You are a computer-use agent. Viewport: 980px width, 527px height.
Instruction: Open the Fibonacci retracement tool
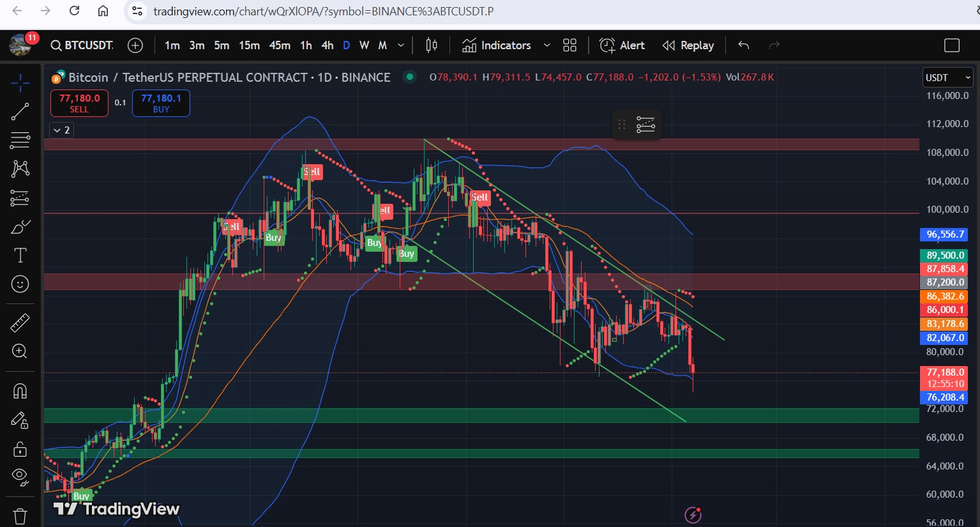click(20, 140)
